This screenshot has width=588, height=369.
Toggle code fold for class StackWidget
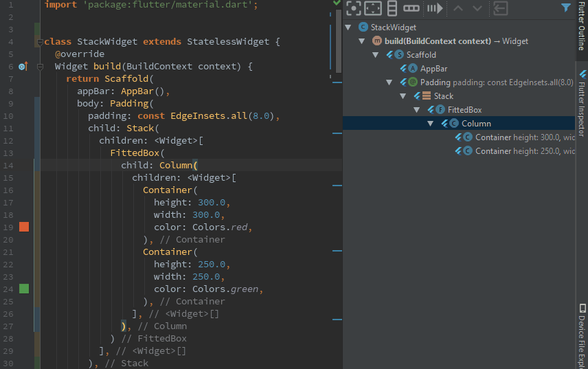[41, 42]
